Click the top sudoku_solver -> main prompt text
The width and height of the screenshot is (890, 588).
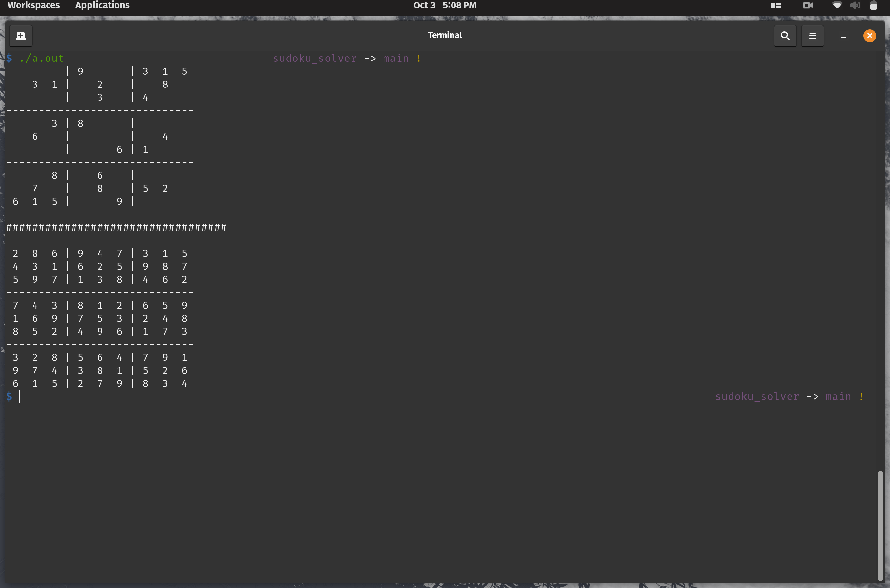341,59
